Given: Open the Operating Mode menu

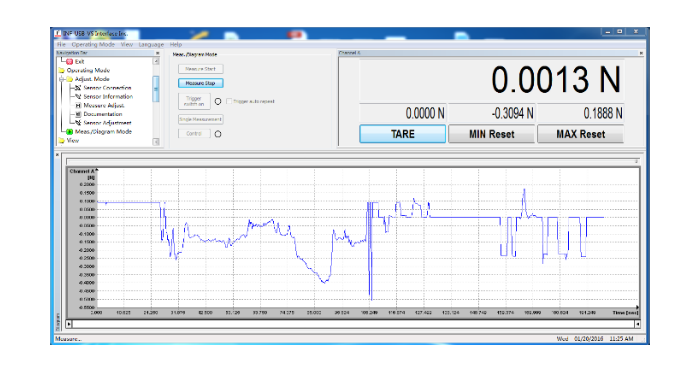Looking at the screenshot, I should point(93,45).
